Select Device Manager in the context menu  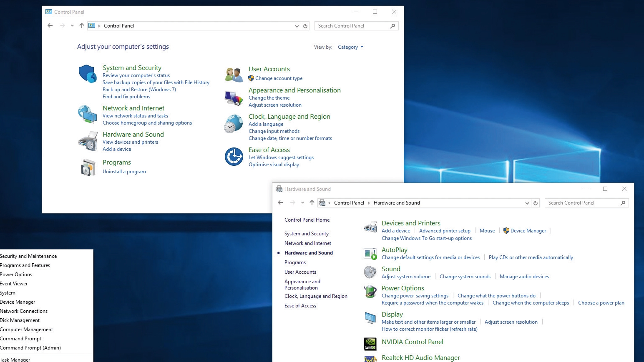click(x=18, y=302)
